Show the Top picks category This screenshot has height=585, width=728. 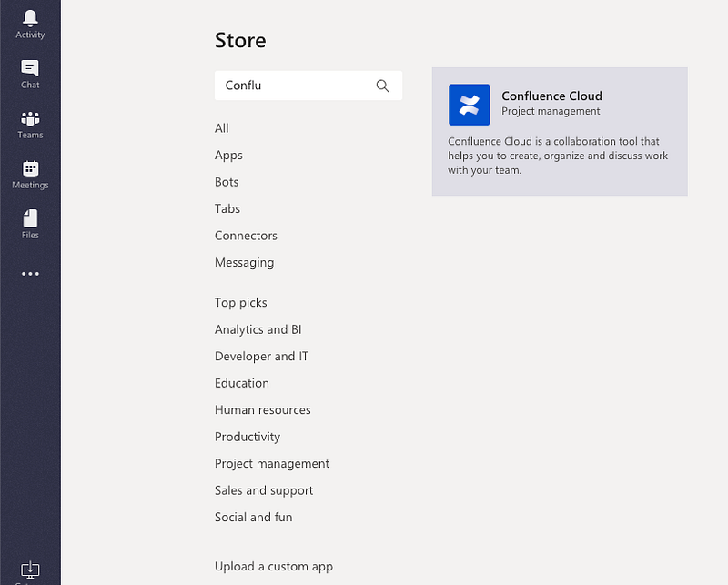pyautogui.click(x=241, y=303)
